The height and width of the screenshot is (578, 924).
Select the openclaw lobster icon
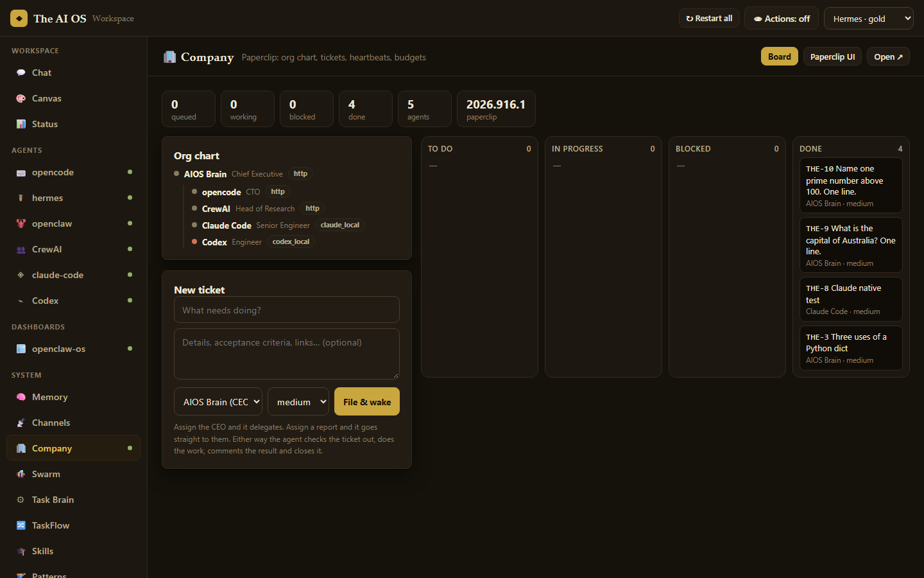21,223
